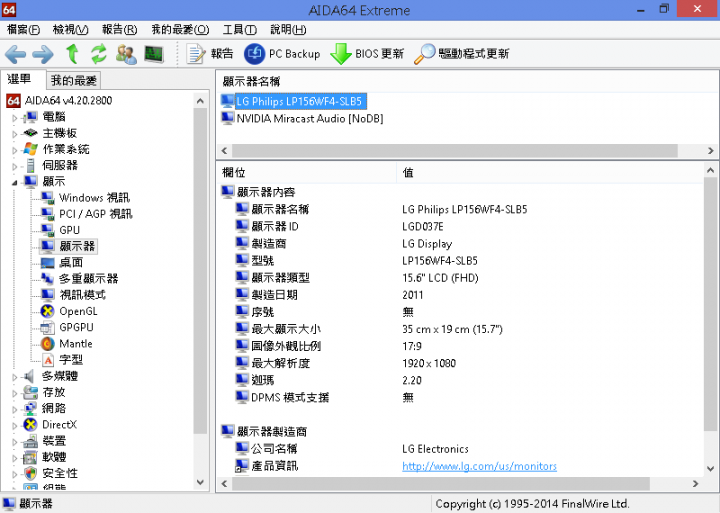This screenshot has width=720, height=513.
Task: Go back with the left arrow icon
Action: (15, 54)
